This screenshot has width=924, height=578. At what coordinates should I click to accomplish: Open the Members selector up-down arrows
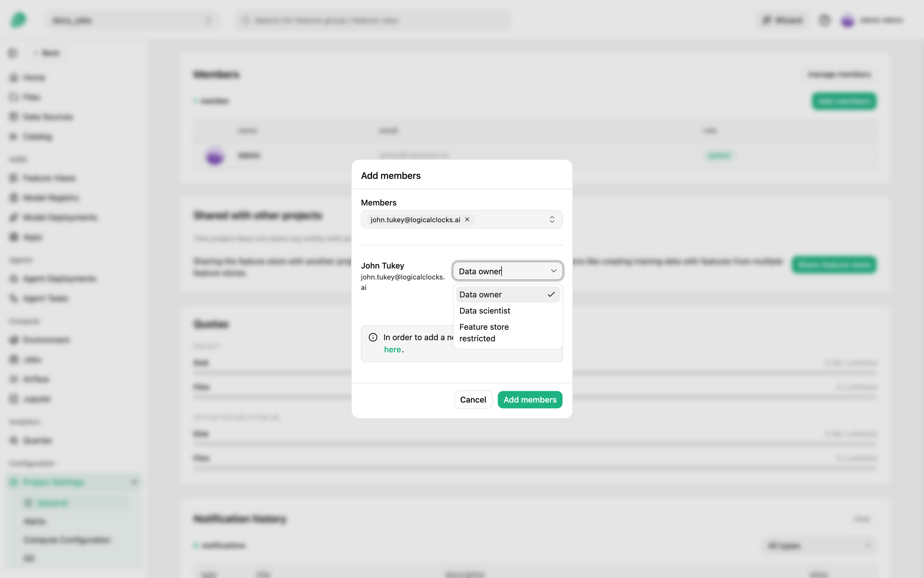552,219
